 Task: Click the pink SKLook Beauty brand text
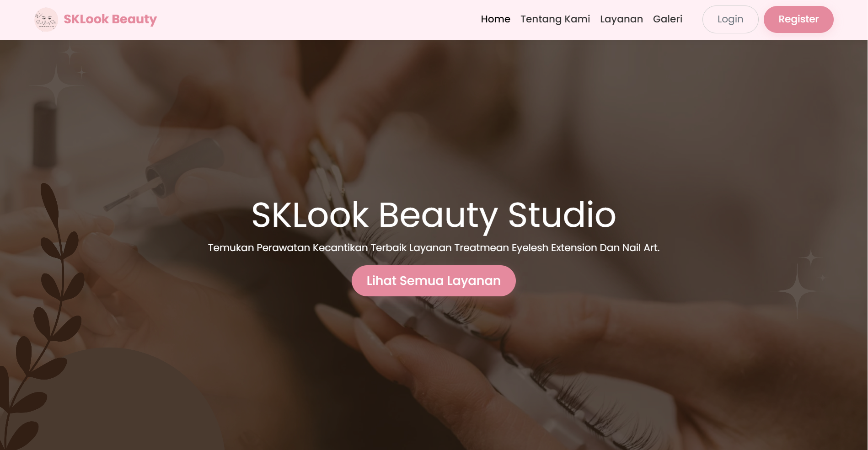[x=110, y=19]
